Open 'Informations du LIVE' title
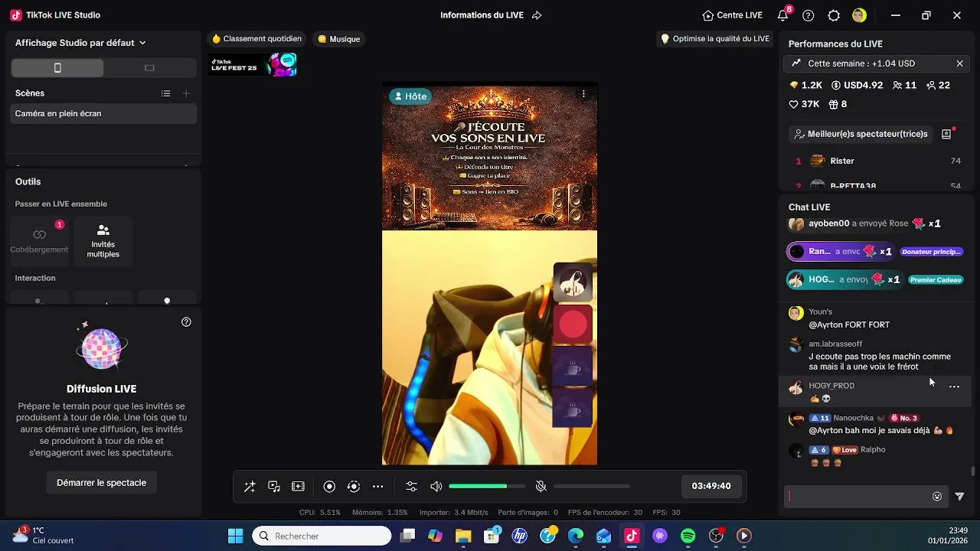The height and width of the screenshot is (551, 980). [482, 15]
